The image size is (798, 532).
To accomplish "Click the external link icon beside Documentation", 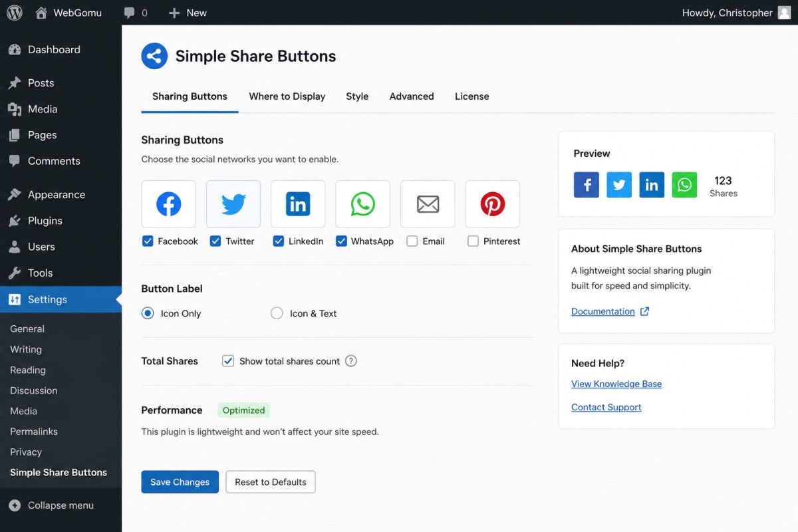I will 644,311.
